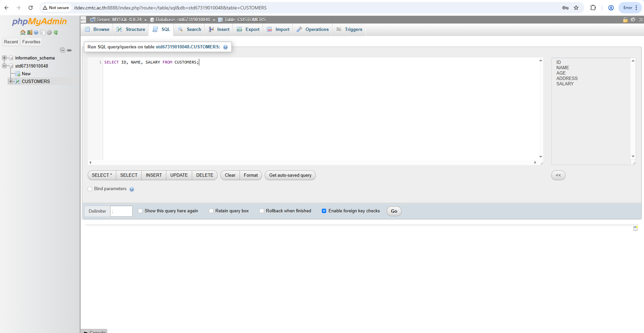Check 'Show this query here again'

coord(140,211)
